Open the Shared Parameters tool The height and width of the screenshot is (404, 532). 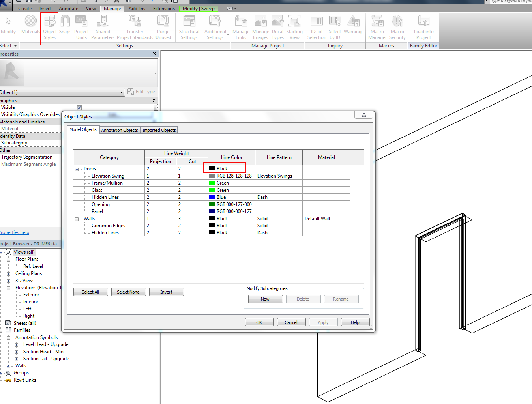click(103, 27)
